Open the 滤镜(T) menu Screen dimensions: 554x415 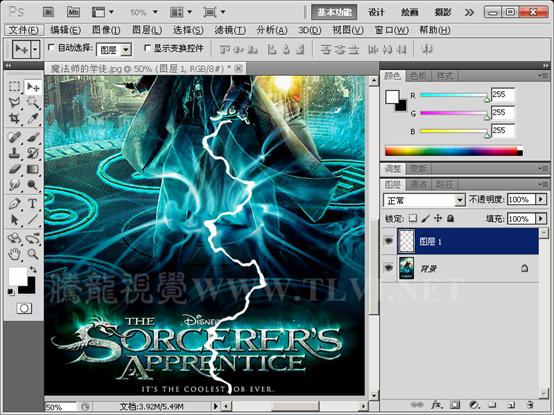(230, 30)
